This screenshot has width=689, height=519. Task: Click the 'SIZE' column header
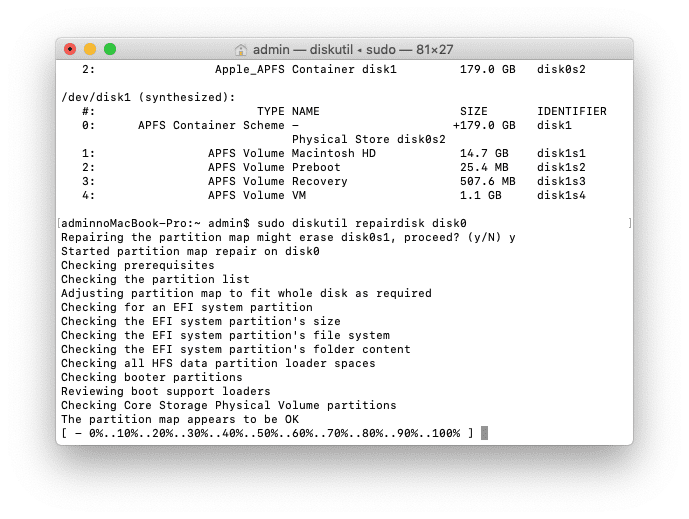pyautogui.click(x=474, y=111)
